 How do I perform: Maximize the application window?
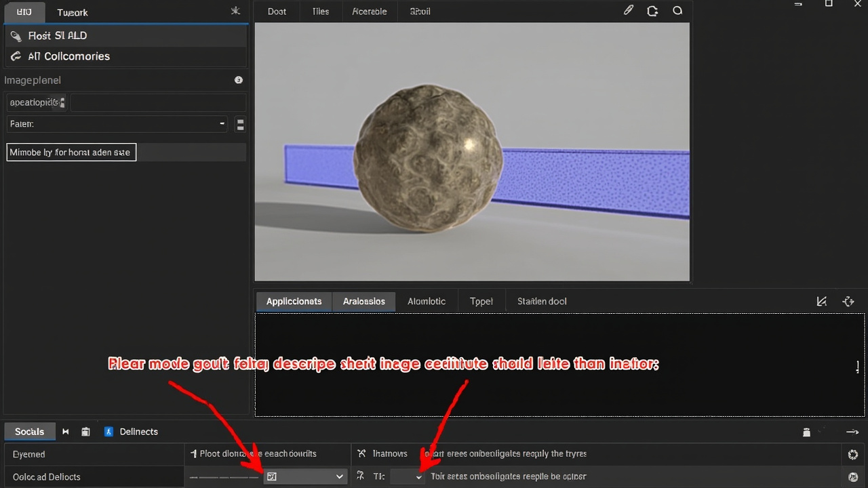coord(829,4)
